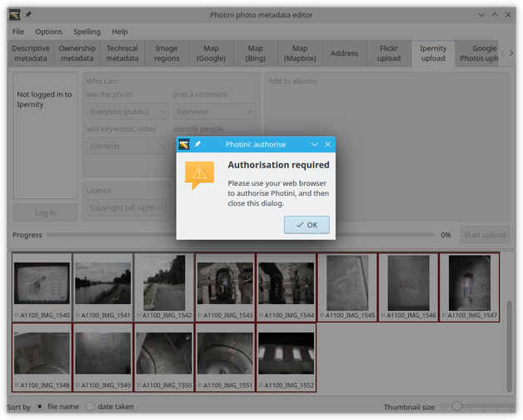Switch to Flickr upload tab
This screenshot has height=420, width=523.
click(x=389, y=53)
